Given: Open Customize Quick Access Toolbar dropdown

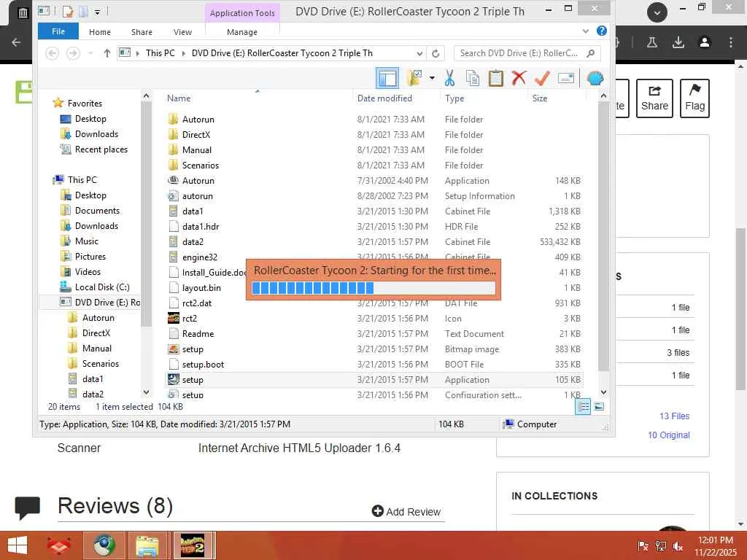Looking at the screenshot, I should click(97, 12).
